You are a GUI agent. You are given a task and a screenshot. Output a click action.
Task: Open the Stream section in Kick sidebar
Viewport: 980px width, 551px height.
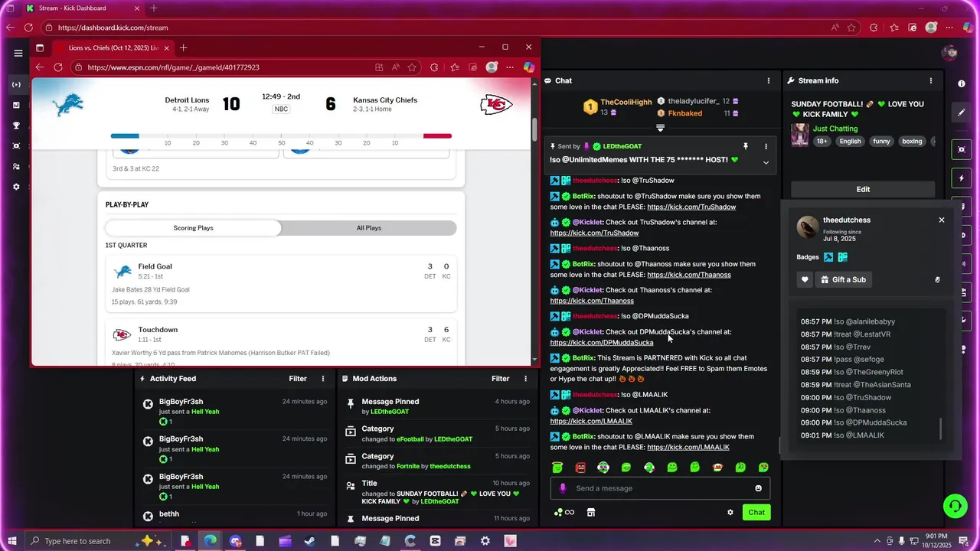point(16,84)
